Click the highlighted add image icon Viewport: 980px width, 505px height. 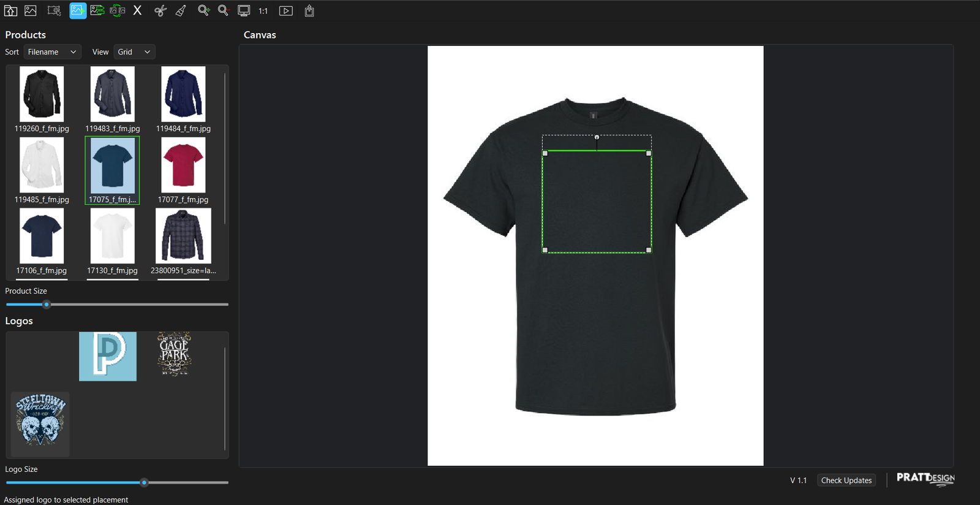(x=78, y=10)
